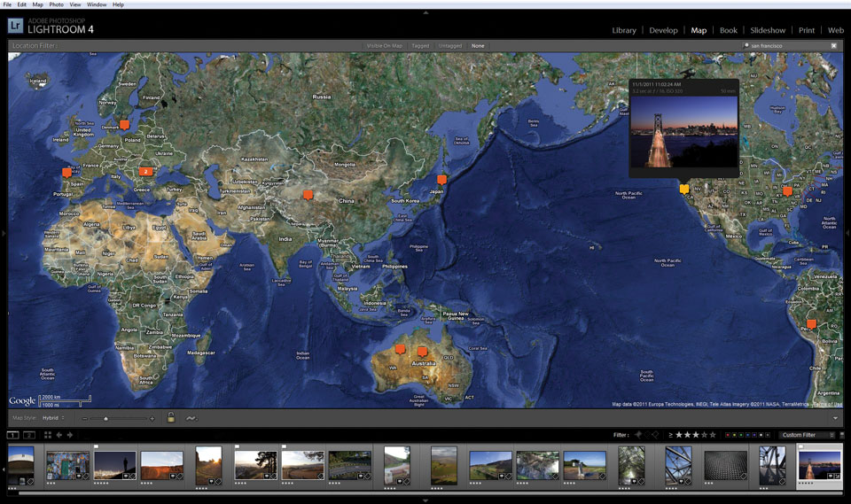Click the Google logo on the map
This screenshot has width=851, height=504.
pos(22,401)
